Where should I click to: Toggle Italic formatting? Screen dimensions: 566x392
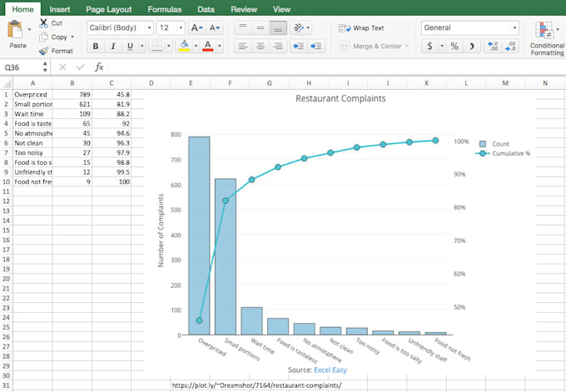tap(112, 47)
